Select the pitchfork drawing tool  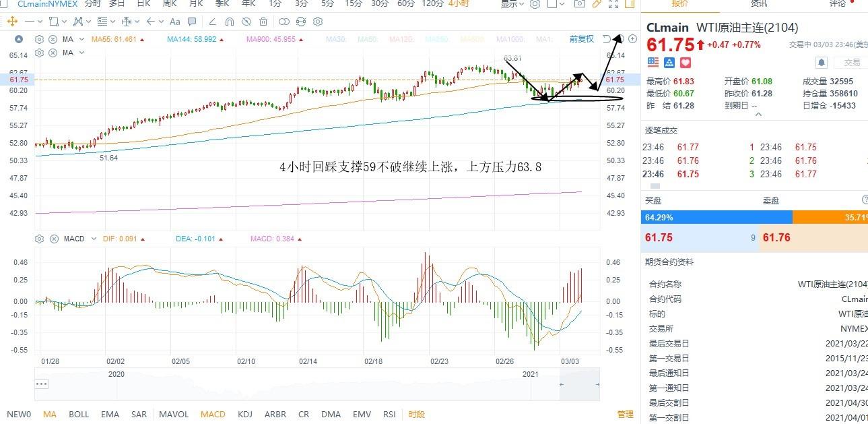tap(77, 21)
